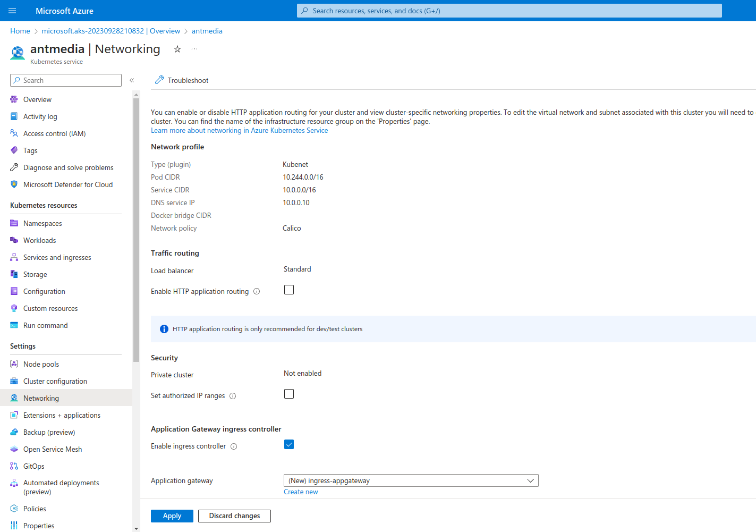Click the Access control (IAM) icon
This screenshot has width=756, height=532.
point(14,133)
